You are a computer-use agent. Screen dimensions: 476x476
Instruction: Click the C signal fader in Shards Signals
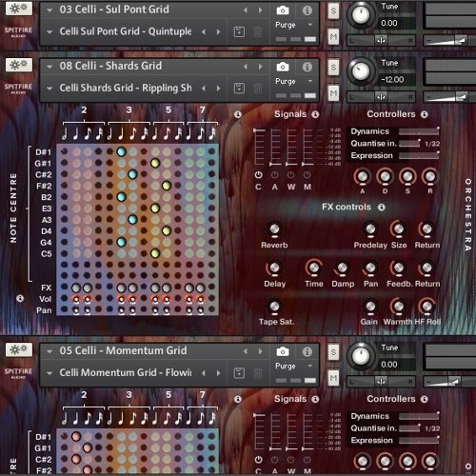259,148
